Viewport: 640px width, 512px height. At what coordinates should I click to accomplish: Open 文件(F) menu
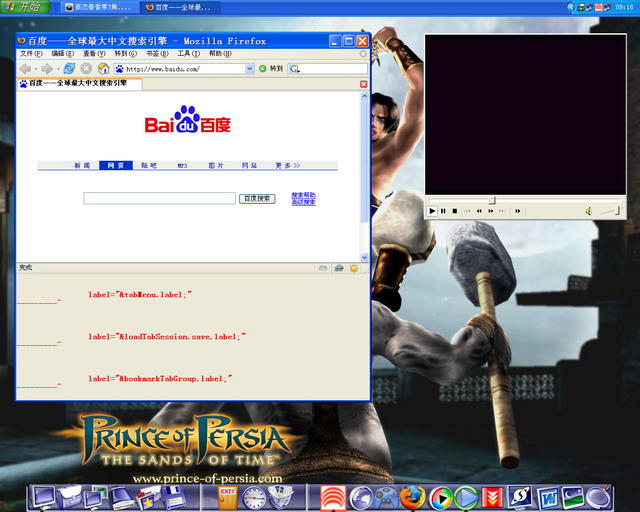[31, 53]
